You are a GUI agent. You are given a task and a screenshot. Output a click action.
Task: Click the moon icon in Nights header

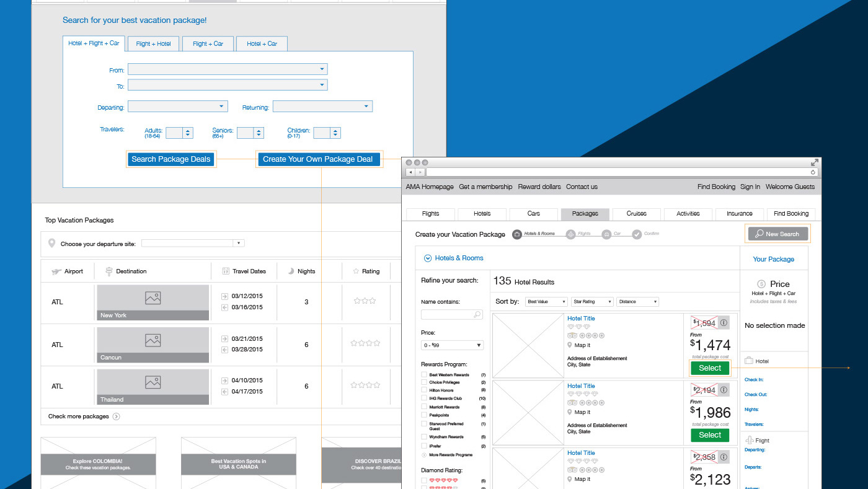[291, 271]
